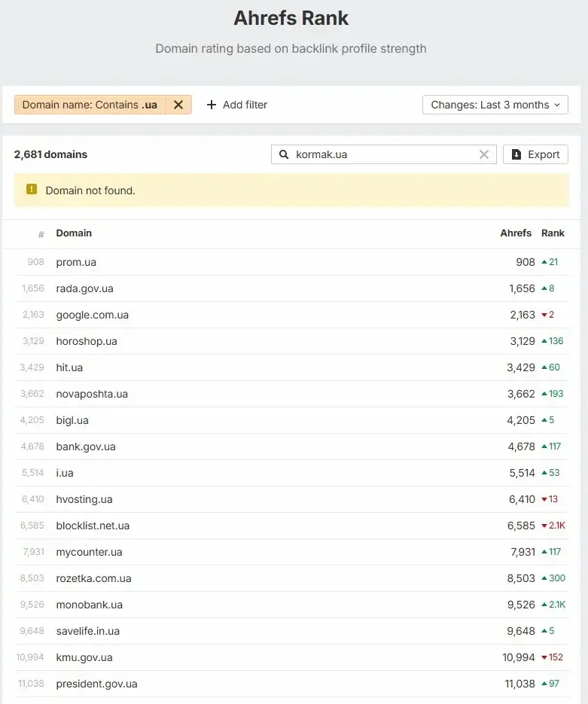
Task: Clear the kormak.ua search text
Action: click(484, 154)
